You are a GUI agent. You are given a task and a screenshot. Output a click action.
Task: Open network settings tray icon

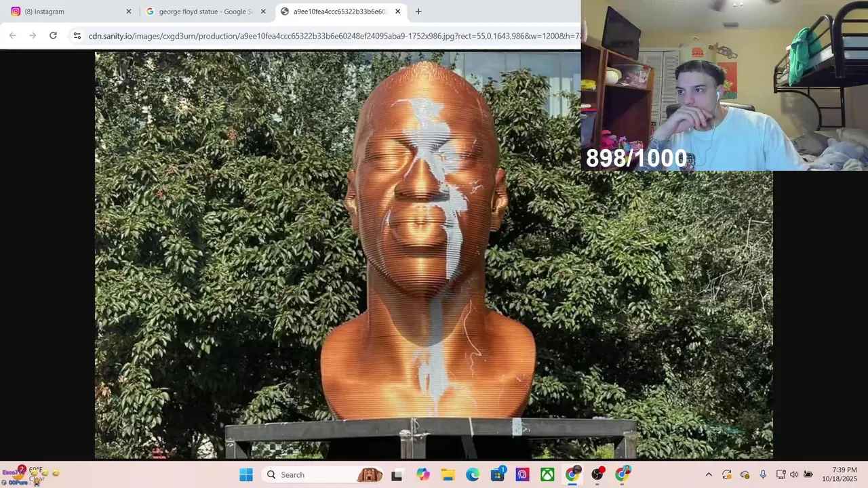[x=781, y=474]
